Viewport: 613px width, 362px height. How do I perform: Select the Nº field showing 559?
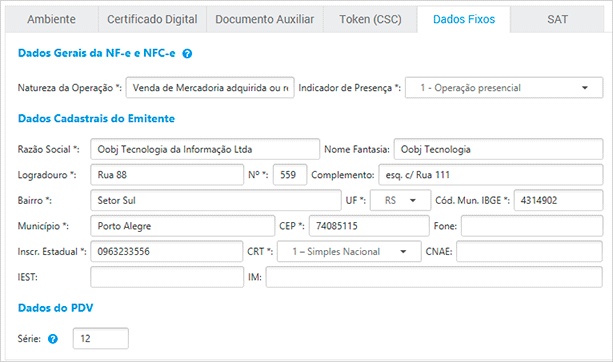point(290,175)
